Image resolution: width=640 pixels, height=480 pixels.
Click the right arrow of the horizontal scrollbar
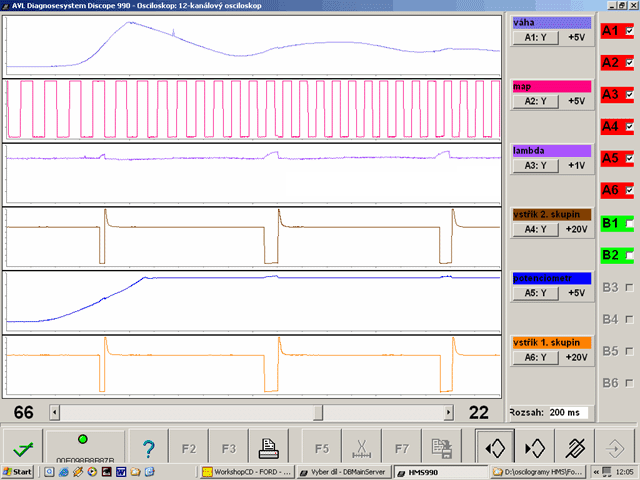(x=449, y=412)
